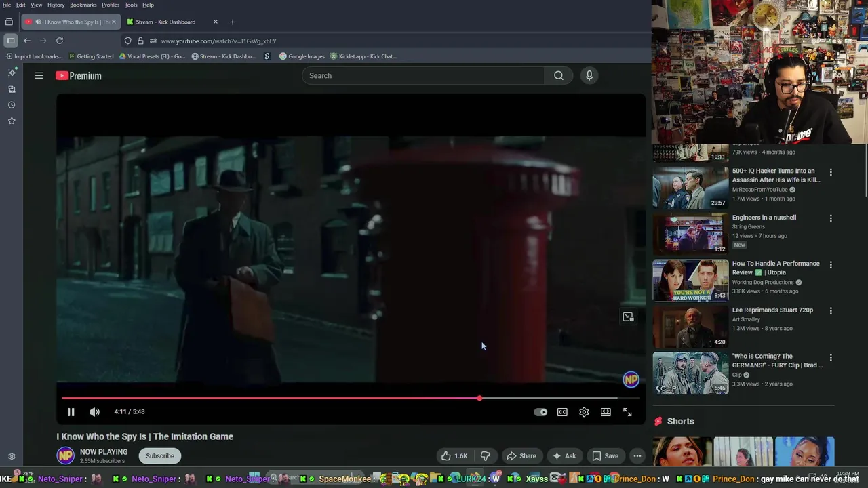This screenshot has height=488, width=868.
Task: Dislike the video
Action: (485, 456)
